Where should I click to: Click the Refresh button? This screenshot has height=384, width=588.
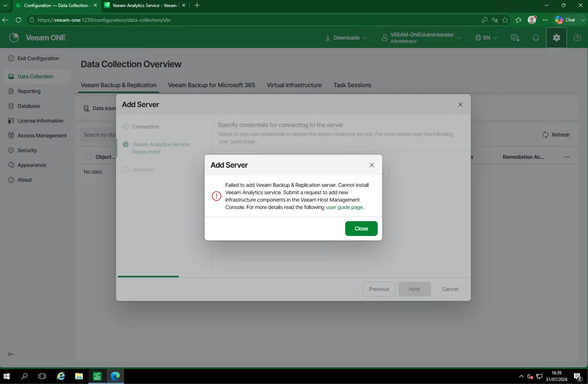point(556,135)
